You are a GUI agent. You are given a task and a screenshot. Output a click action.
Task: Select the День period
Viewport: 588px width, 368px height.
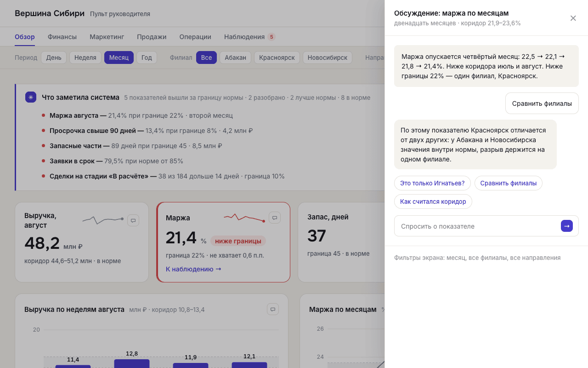click(54, 57)
